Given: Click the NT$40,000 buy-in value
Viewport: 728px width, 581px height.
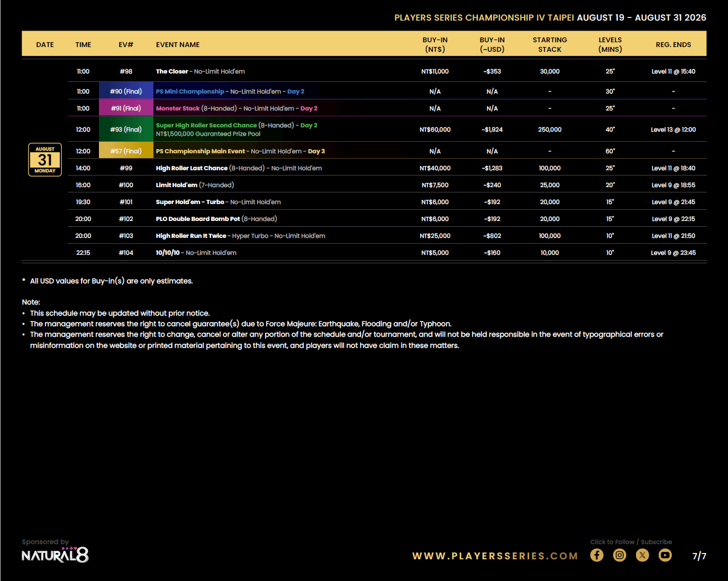Looking at the screenshot, I should [435, 168].
